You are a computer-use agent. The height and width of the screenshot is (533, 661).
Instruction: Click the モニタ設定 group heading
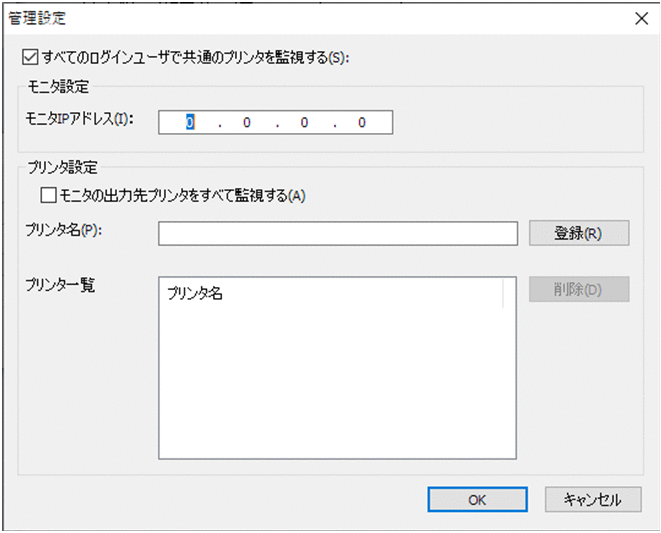pyautogui.click(x=58, y=87)
